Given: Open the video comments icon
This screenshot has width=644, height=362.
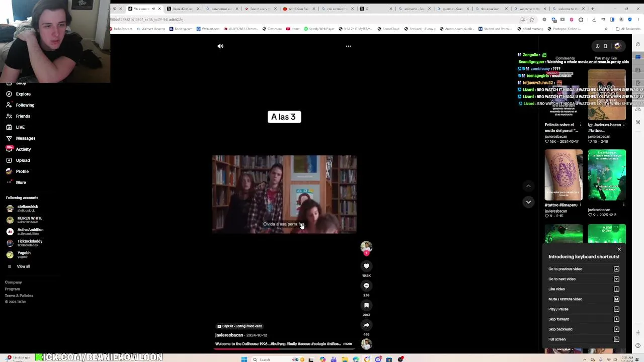Looking at the screenshot, I should [366, 286].
